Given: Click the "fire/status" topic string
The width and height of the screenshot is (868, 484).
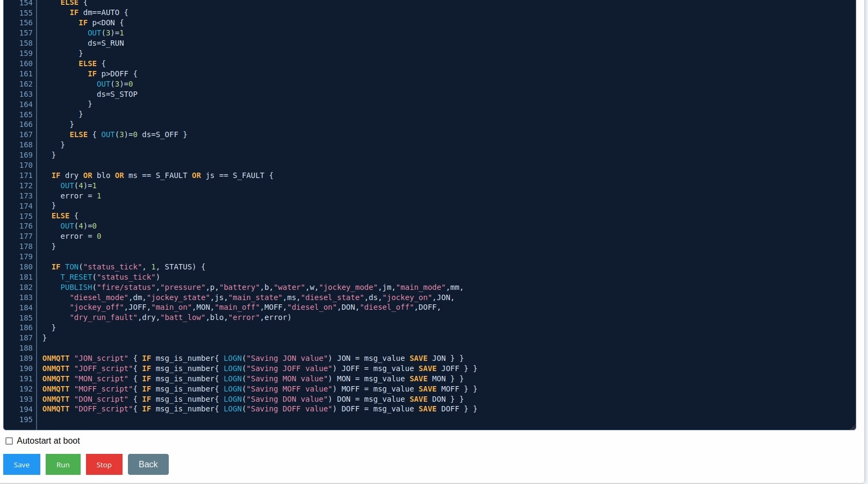Looking at the screenshot, I should point(126,287).
